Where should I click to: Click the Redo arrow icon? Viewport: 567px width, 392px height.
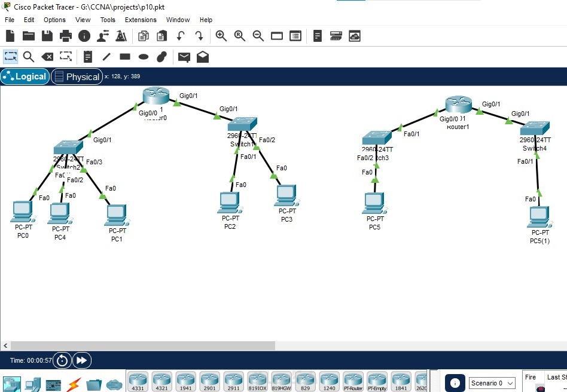199,36
